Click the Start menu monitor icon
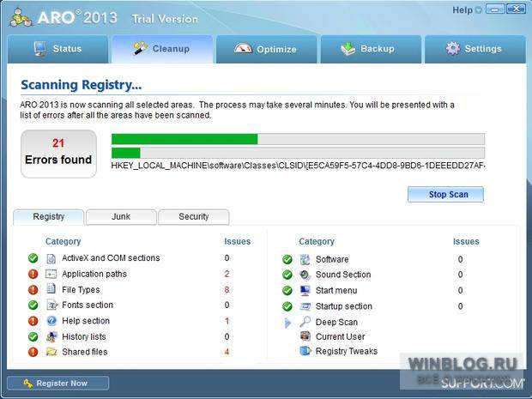Image resolution: width=532 pixels, height=399 pixels. click(305, 290)
